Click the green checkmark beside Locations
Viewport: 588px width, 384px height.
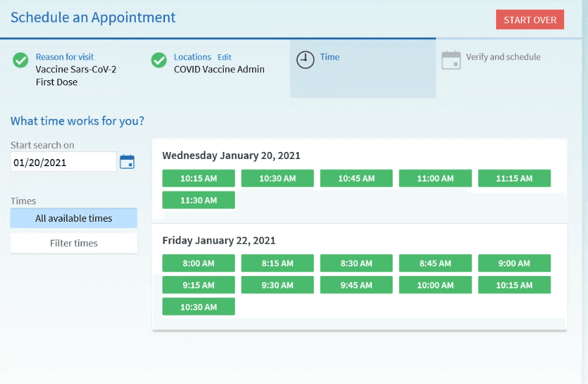tap(159, 60)
